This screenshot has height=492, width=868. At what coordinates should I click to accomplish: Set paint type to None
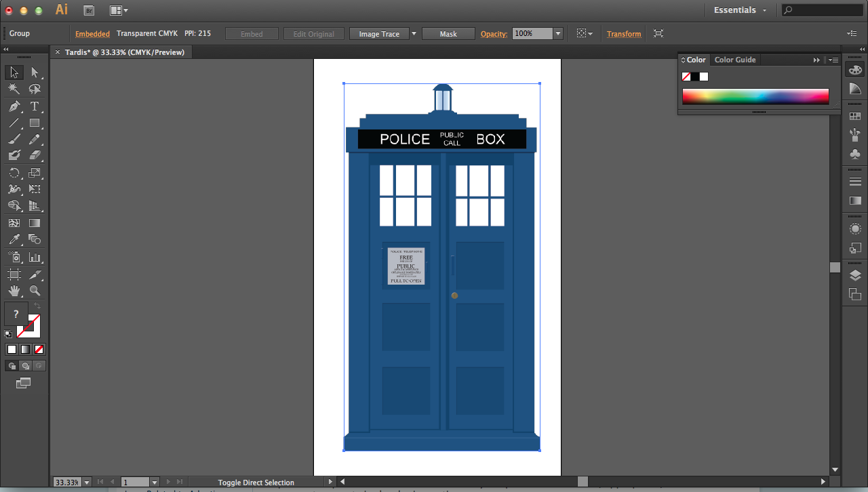(39, 350)
